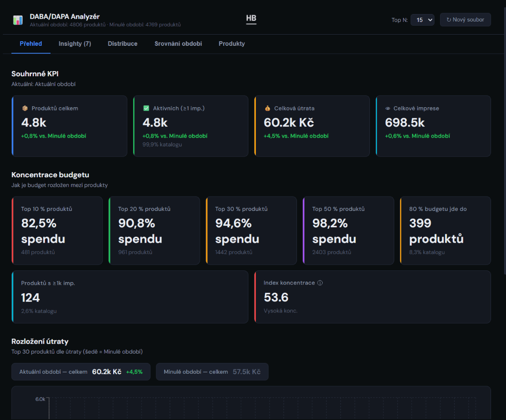Image resolution: width=506 pixels, height=420 pixels.
Task: Click the page's vertical scrollbar
Action: [504, 140]
